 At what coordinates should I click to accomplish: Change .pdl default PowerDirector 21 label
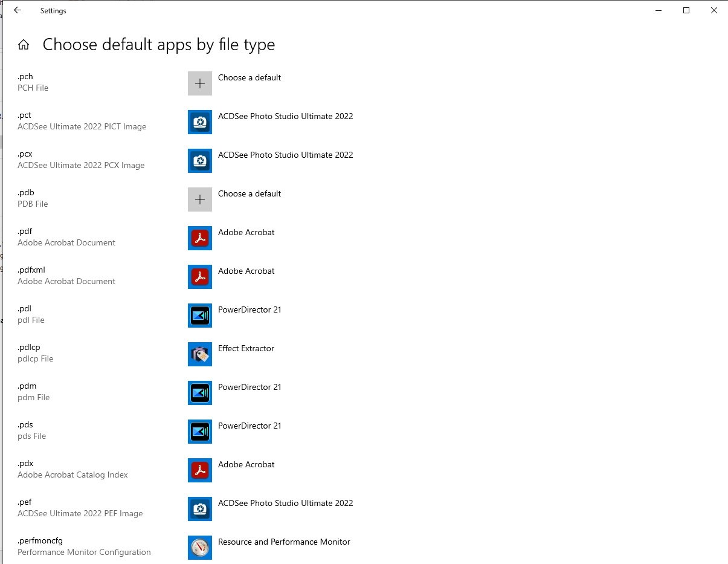coord(250,310)
